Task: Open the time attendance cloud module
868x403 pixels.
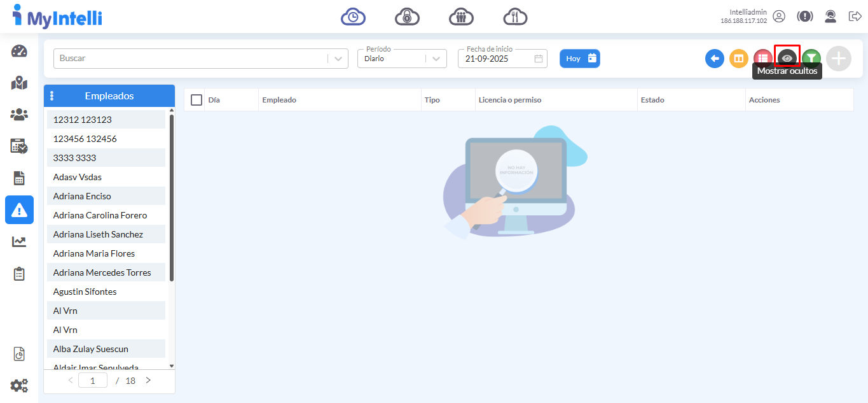Action: (x=353, y=17)
